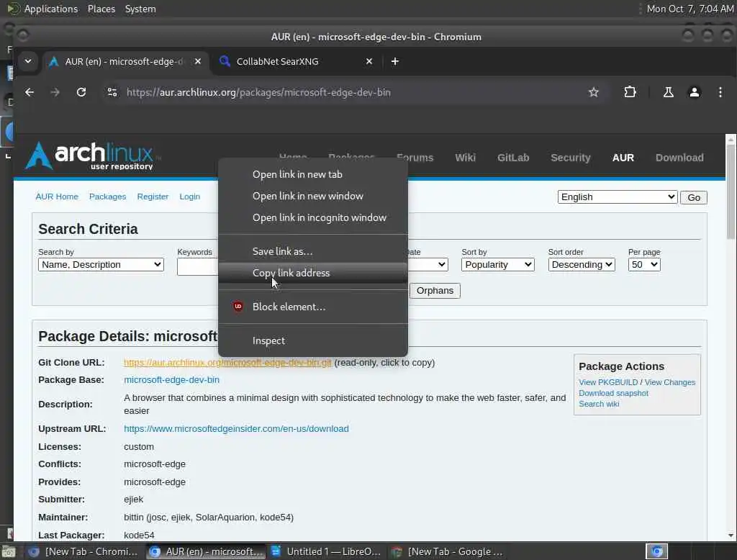Reload the current page

(81, 92)
